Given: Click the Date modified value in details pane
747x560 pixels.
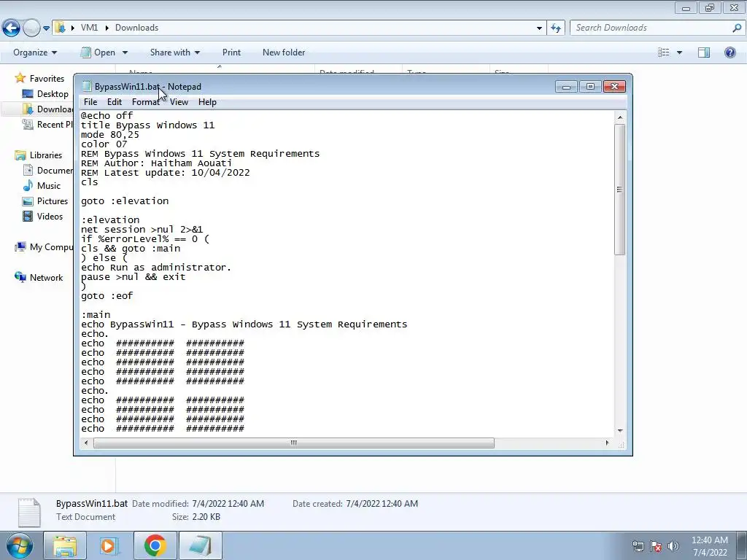Looking at the screenshot, I should tap(228, 504).
